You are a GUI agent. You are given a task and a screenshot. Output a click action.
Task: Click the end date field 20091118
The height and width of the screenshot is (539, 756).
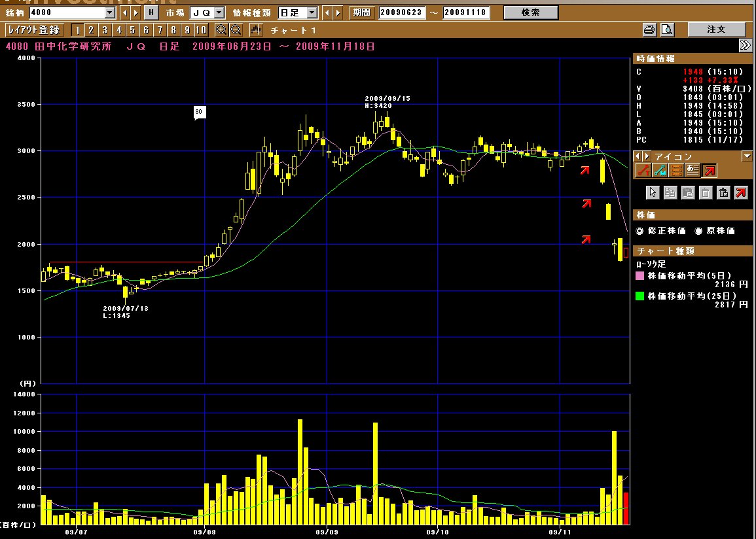click(x=466, y=12)
